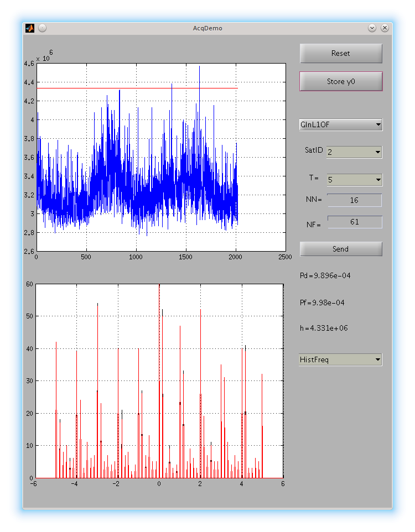Click the Send button
415x532 pixels.
(341, 249)
